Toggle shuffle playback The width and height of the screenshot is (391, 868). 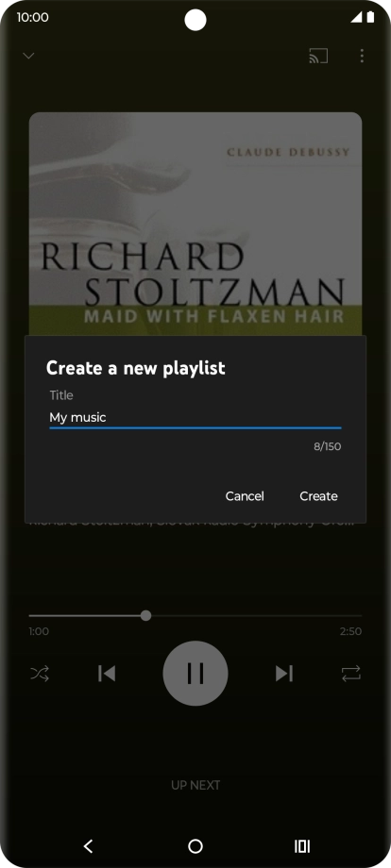[40, 673]
